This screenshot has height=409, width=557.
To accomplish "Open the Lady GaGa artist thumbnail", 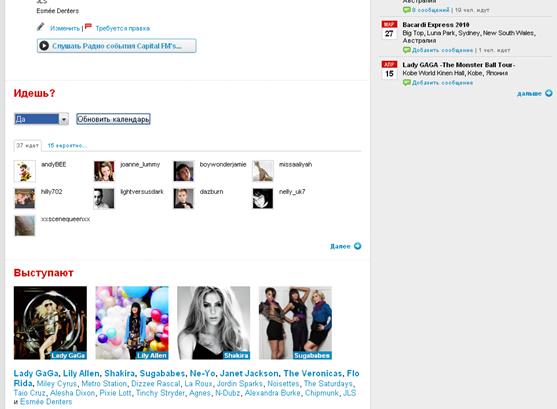I will pyautogui.click(x=50, y=323).
